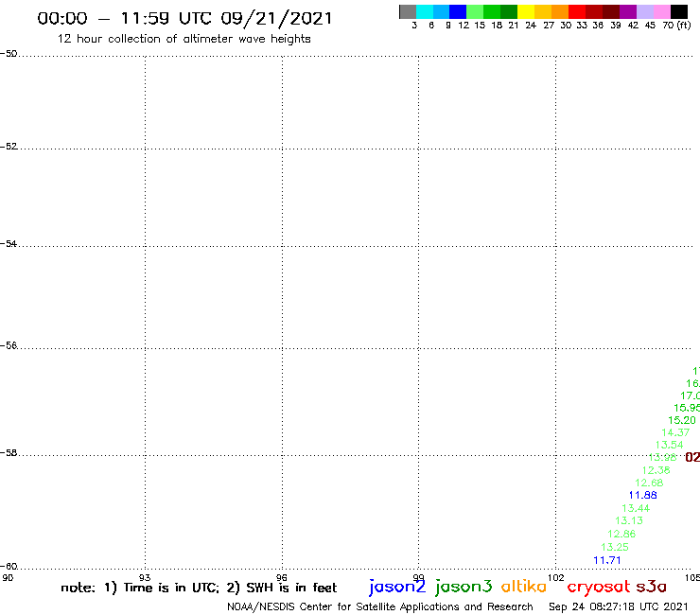Click the 14.37 wave height reading

675,432
